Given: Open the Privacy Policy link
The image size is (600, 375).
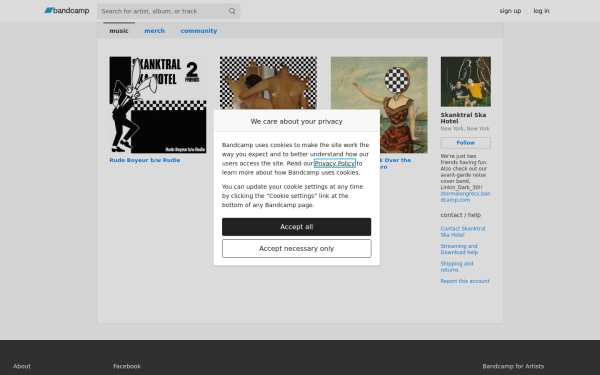Looking at the screenshot, I should coord(335,163).
